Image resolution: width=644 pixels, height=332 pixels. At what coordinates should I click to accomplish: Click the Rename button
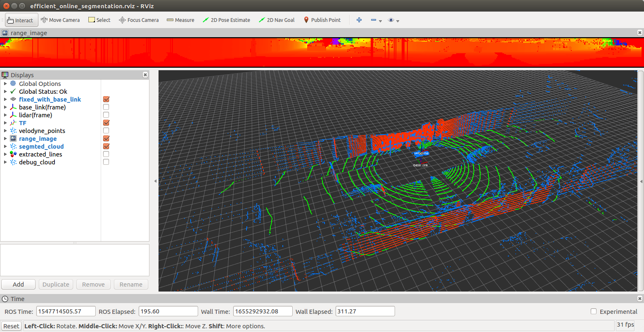coord(131,284)
